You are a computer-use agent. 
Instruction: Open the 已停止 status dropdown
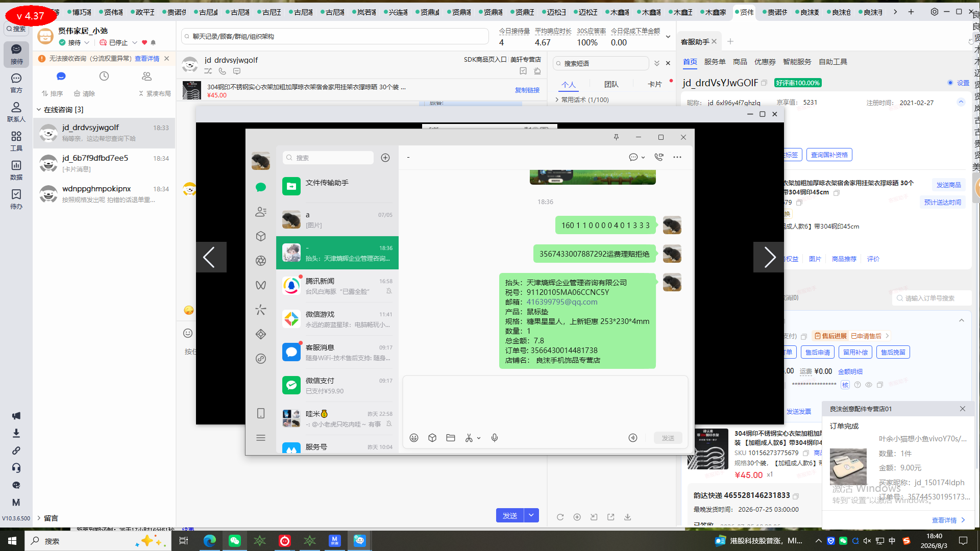(x=118, y=42)
